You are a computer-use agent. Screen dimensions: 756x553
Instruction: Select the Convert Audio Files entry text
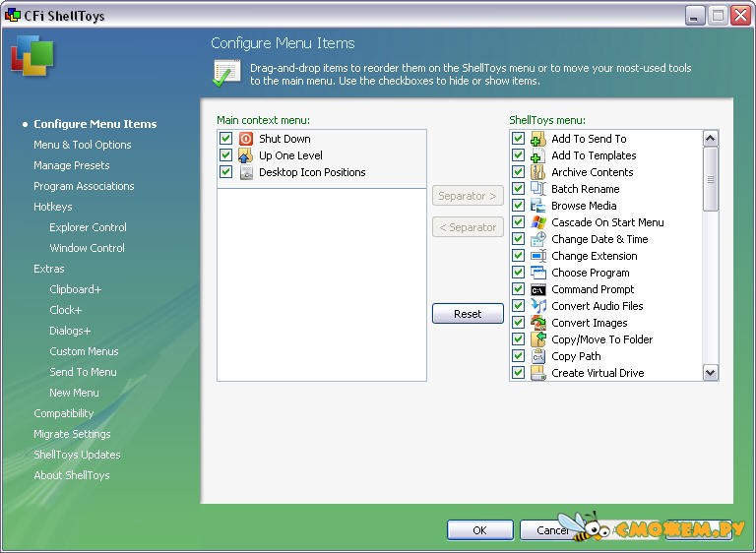598,306
